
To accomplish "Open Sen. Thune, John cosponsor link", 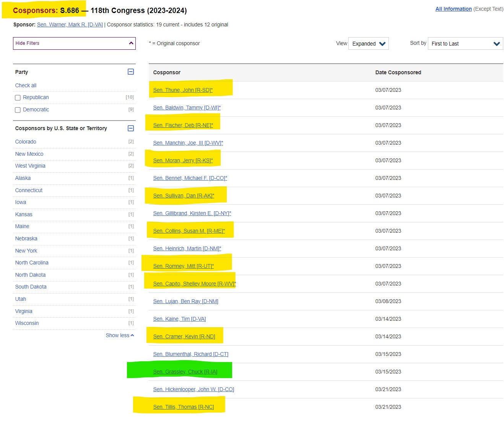I will [183, 90].
